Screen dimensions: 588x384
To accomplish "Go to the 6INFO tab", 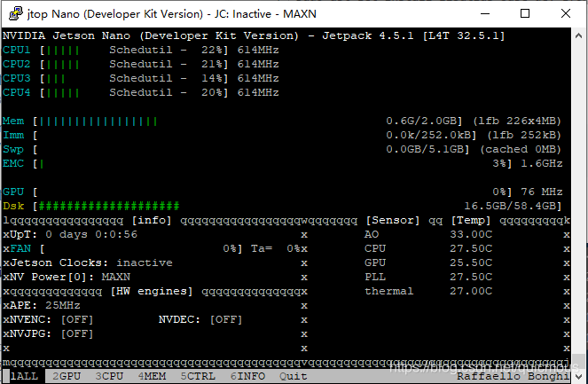I will point(247,376).
